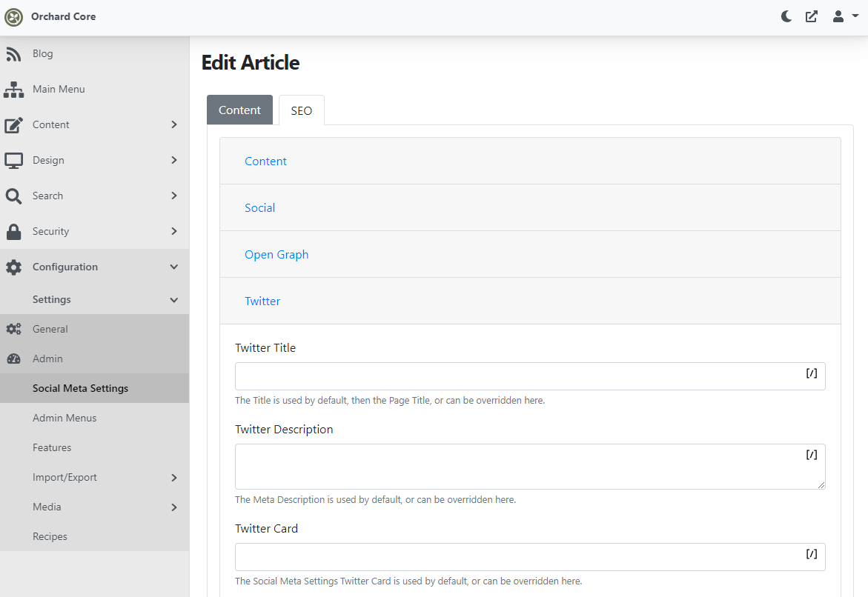Expand the Design submenu chevron

point(173,160)
